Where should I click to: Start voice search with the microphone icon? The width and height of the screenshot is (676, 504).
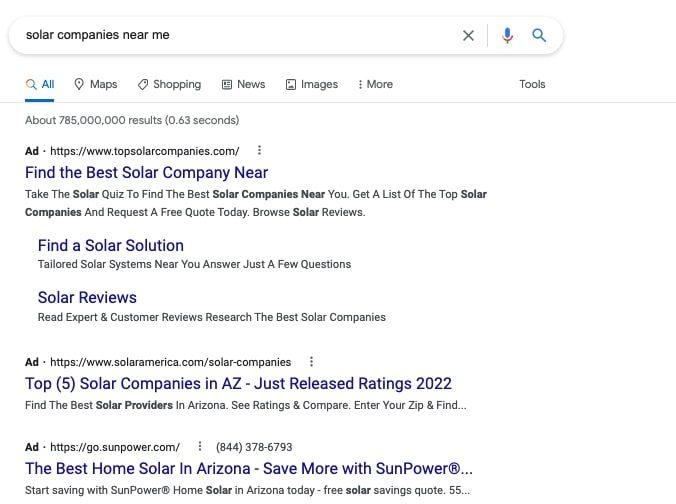point(507,35)
